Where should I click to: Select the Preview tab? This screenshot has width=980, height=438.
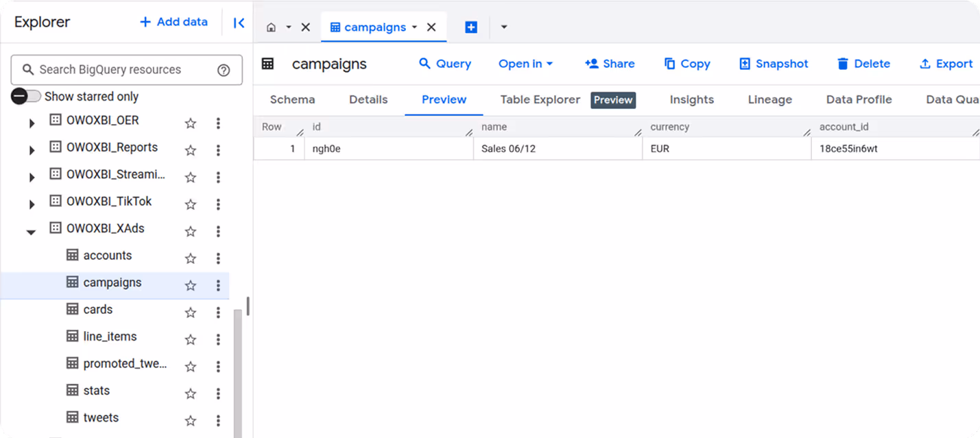pyautogui.click(x=444, y=99)
